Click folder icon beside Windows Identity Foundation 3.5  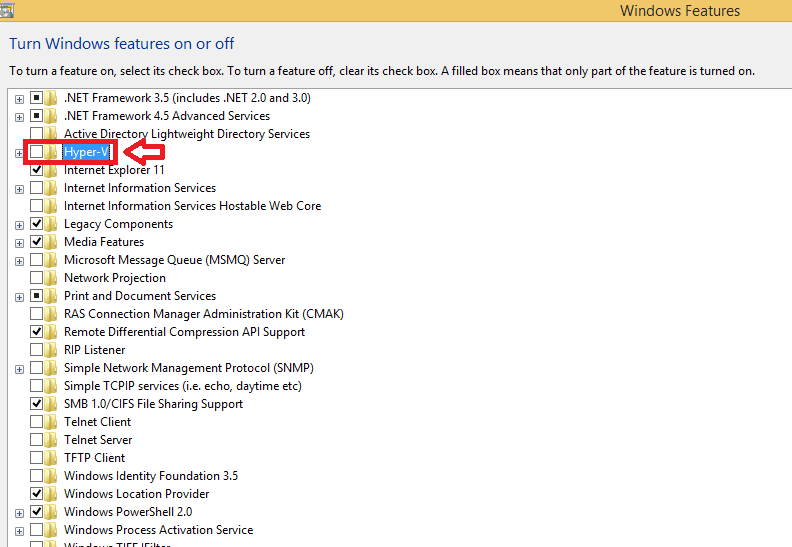coord(51,476)
